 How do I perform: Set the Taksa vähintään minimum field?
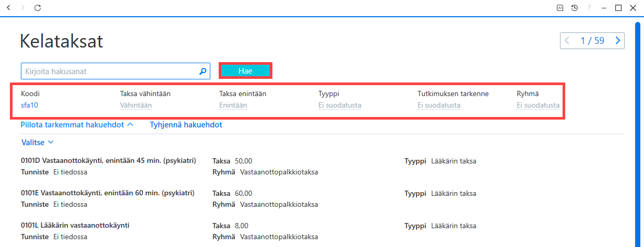pos(136,105)
